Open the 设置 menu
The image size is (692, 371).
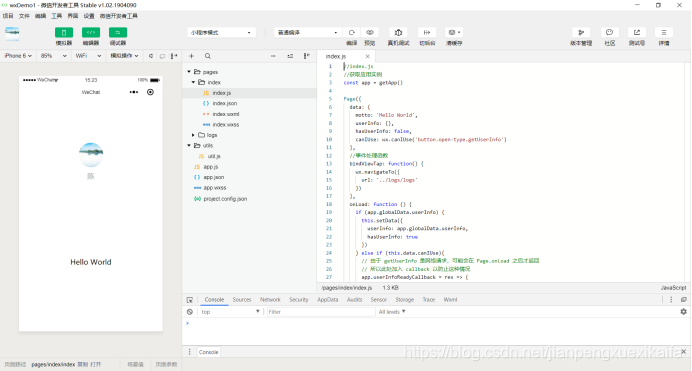pos(89,16)
